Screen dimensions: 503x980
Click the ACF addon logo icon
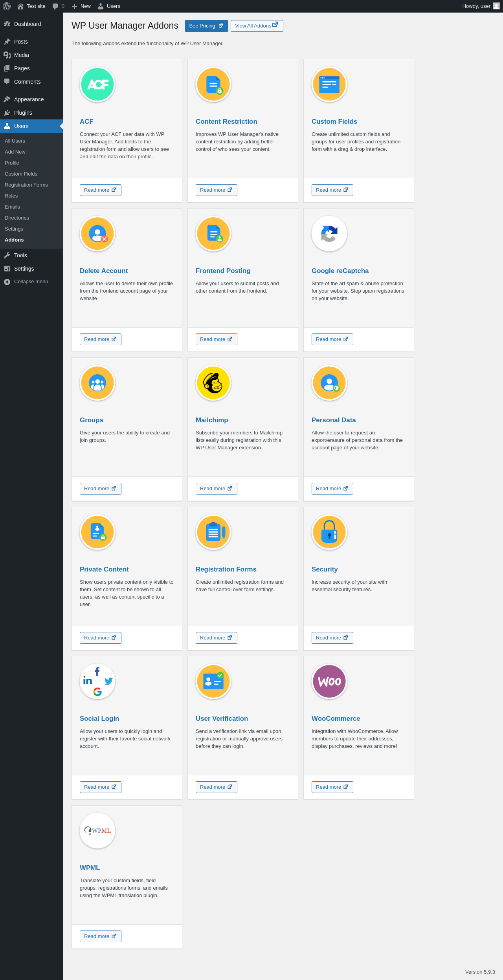(x=97, y=84)
